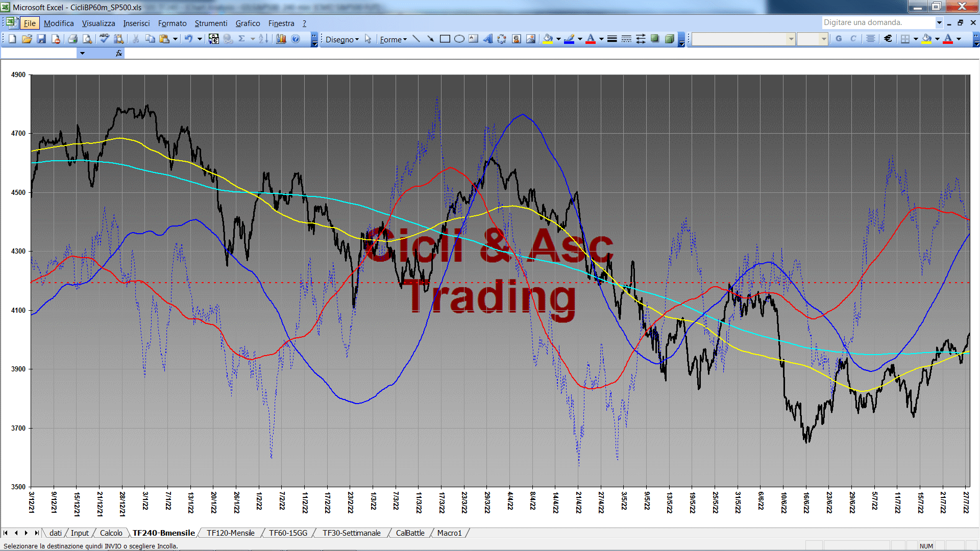Switch to the dati sheet tab
Screen dimensions: 980x551
pos(56,533)
